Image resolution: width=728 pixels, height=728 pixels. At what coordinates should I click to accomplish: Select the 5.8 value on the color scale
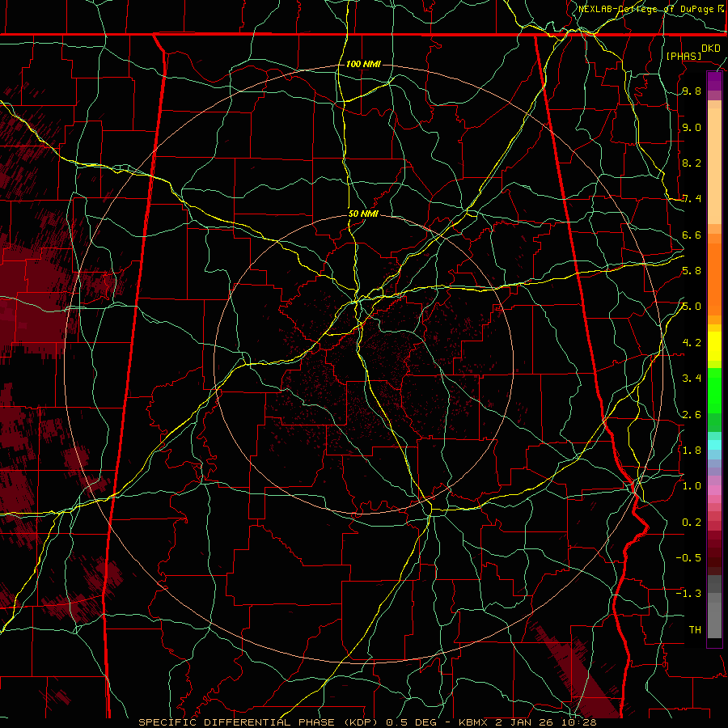click(x=692, y=271)
